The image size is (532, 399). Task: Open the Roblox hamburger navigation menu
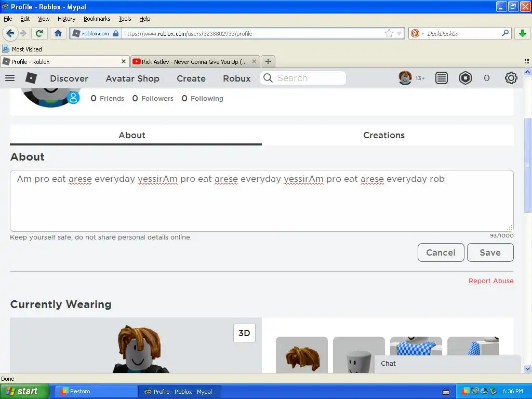(x=10, y=78)
